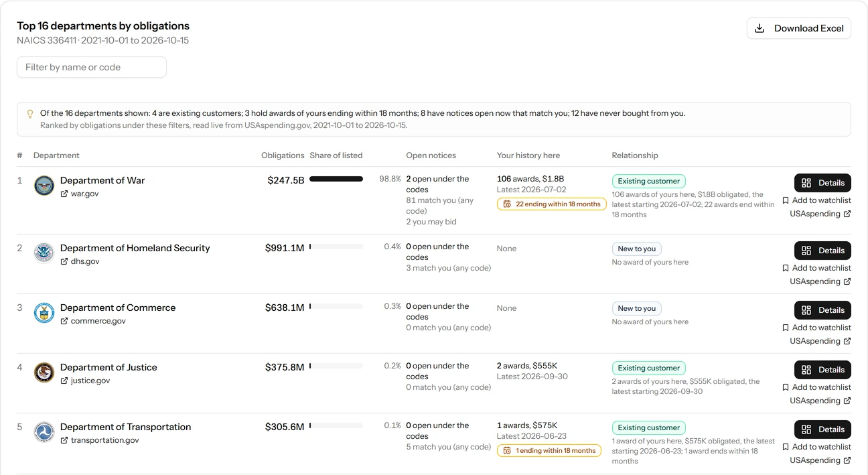This screenshot has width=868, height=475.
Task: Click bookmark icon in Homeland Security row
Action: pos(786,268)
